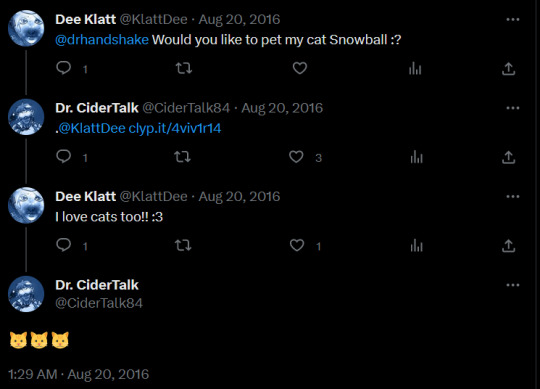Open more options on Snowball tweet
Screen dimensions: 540x389
coord(512,19)
